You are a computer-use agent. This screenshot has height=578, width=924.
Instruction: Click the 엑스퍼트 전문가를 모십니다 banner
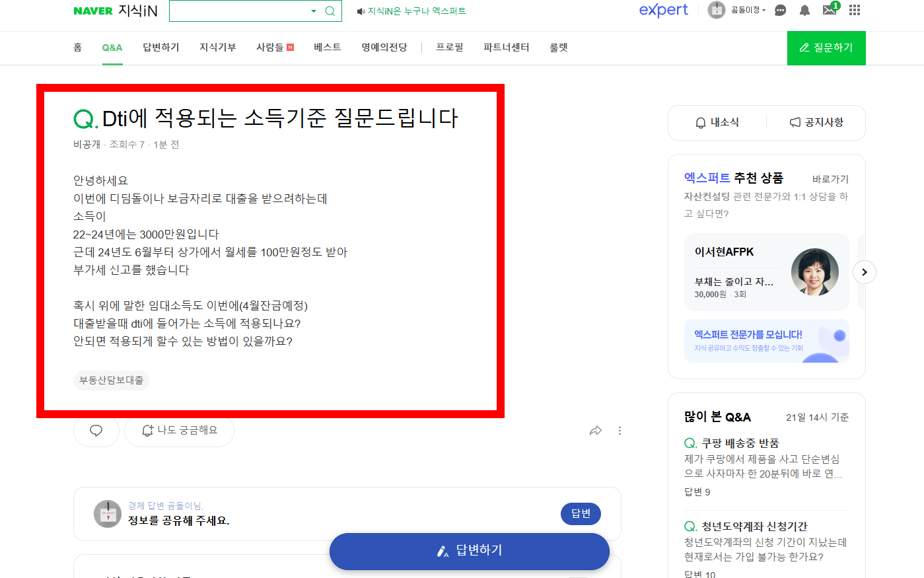[767, 341]
